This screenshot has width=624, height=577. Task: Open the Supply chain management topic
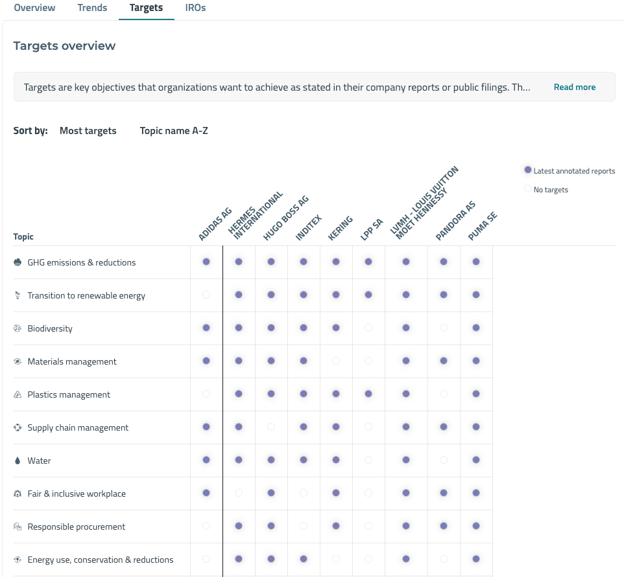click(x=78, y=428)
